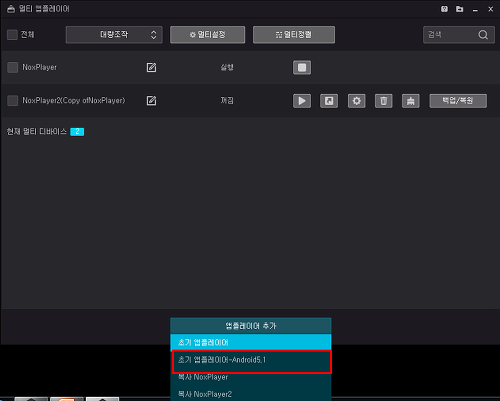Click the search magnifier icon

(x=483, y=35)
